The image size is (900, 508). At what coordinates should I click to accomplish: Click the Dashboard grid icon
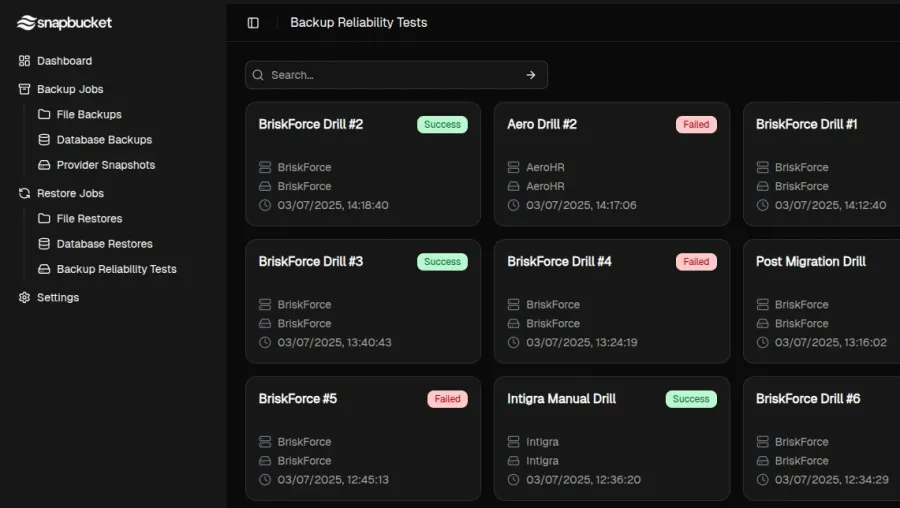click(x=24, y=61)
